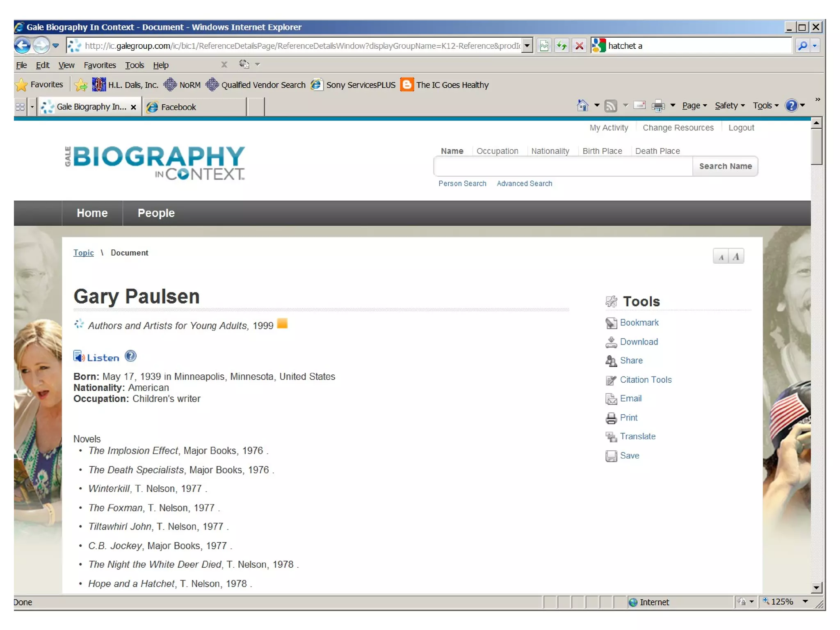Click the name search input field
This screenshot has height=630, width=840.
563,166
